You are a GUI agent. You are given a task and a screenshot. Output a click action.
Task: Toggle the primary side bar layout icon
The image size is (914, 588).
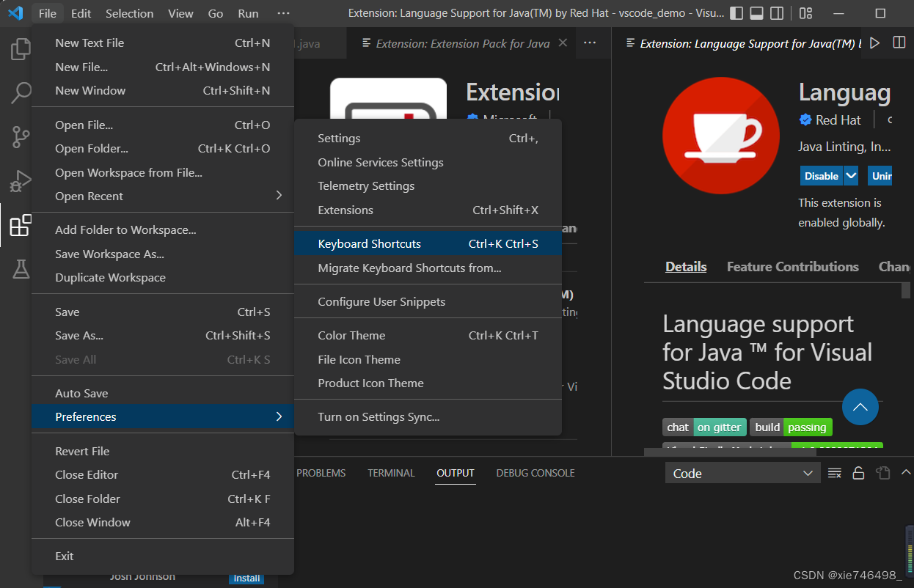pos(736,13)
